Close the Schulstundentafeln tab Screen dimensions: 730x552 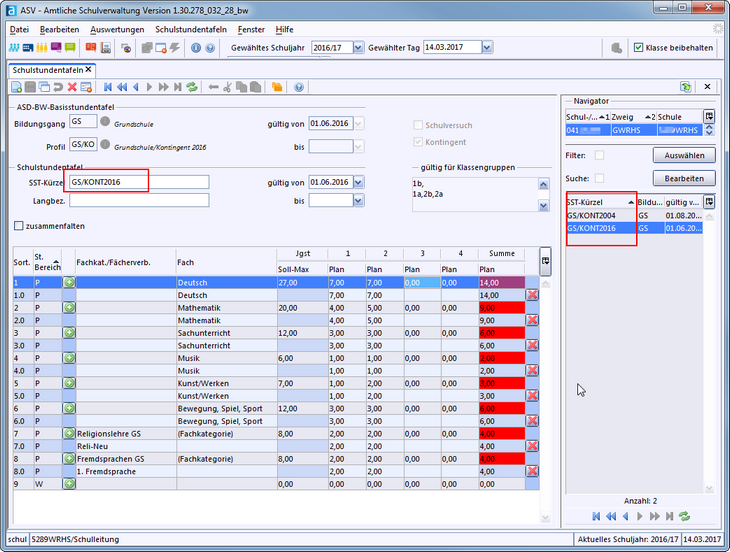89,69
